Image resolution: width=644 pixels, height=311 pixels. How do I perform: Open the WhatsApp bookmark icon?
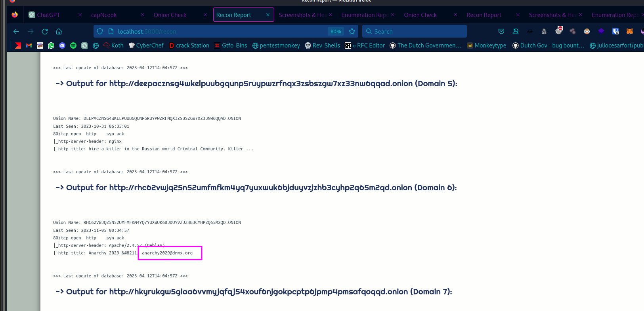pyautogui.click(x=51, y=46)
